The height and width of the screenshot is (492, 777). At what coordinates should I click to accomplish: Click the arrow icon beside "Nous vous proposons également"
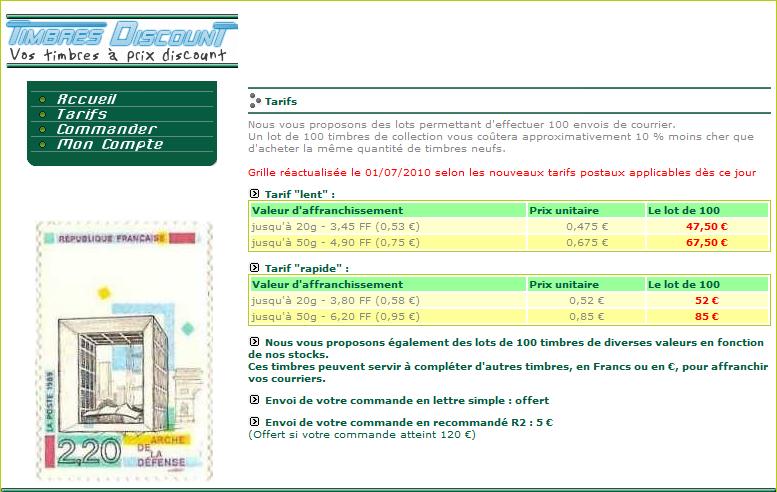253,343
